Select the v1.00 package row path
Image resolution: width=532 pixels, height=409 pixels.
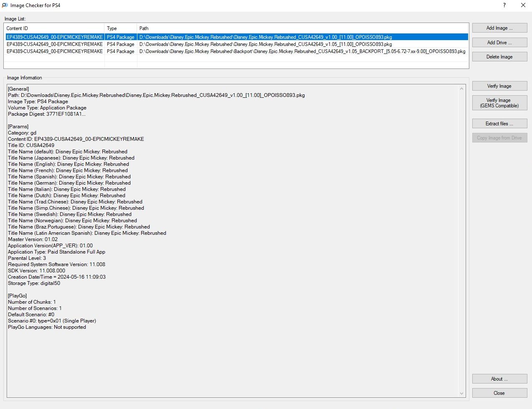pyautogui.click(x=266, y=37)
